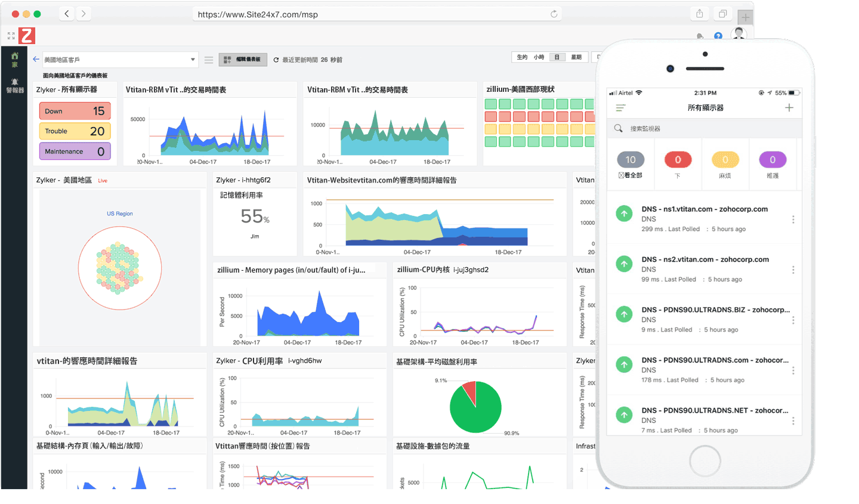Open the phone filter menu icon

620,108
